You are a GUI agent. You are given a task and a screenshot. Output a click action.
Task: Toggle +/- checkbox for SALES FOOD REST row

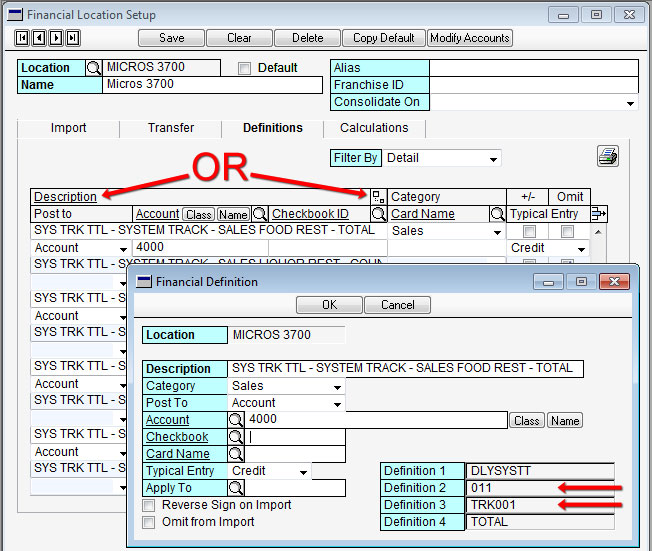pyautogui.click(x=529, y=231)
